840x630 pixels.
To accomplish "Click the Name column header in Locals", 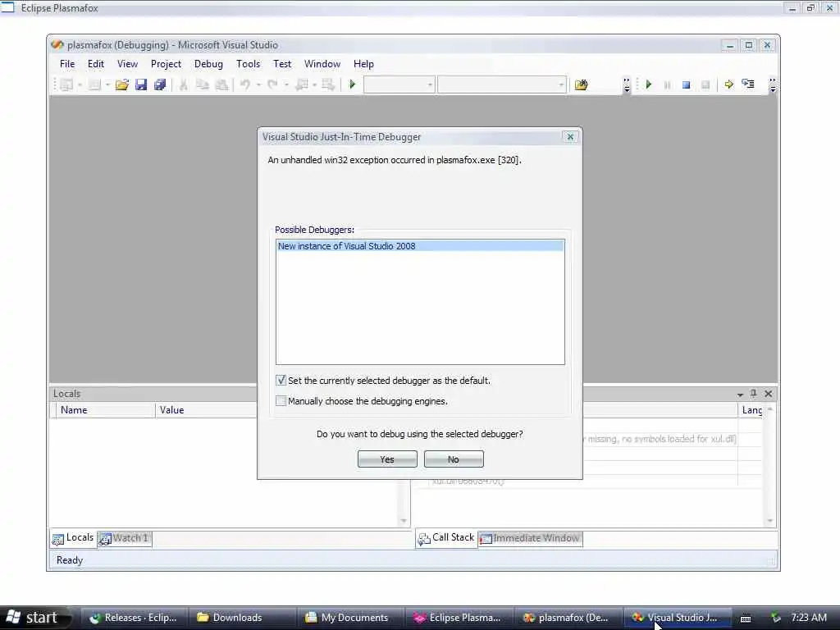I will (106, 410).
